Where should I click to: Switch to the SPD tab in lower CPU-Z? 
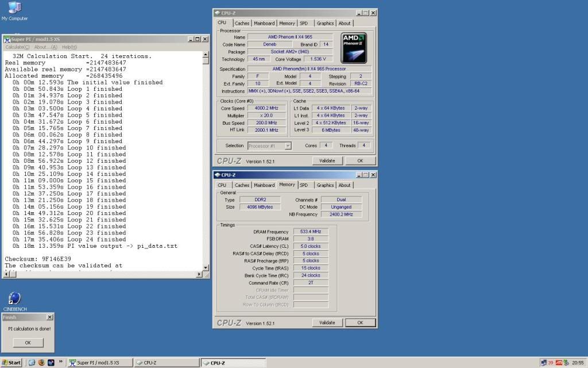point(304,185)
